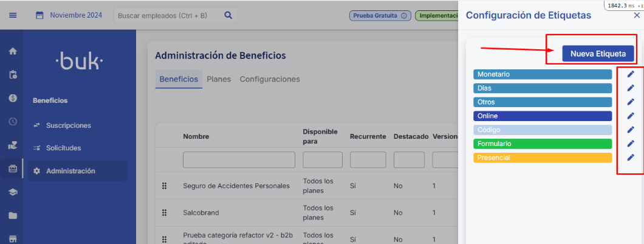Click the Destacado filter field
The height and width of the screenshot is (244, 644).
409,159
